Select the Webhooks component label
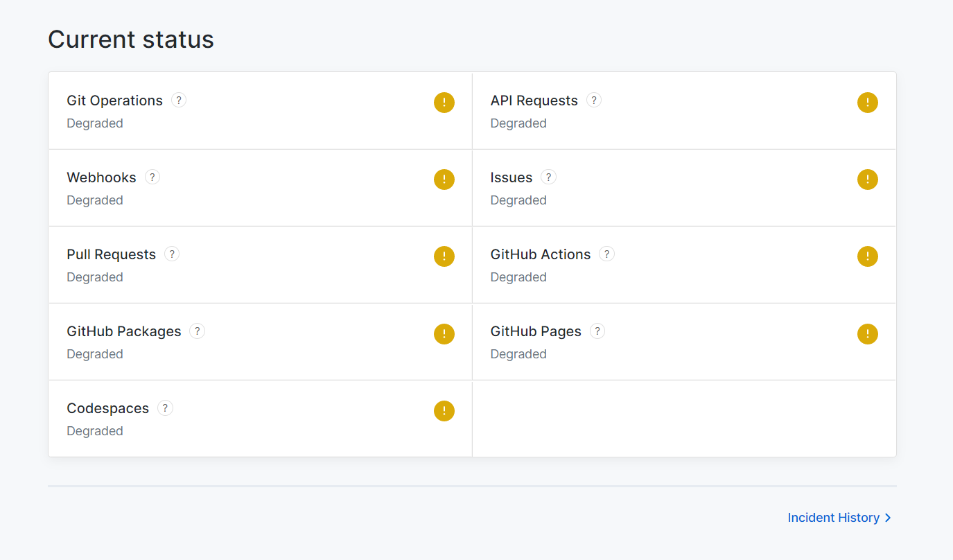953x560 pixels. coord(101,177)
